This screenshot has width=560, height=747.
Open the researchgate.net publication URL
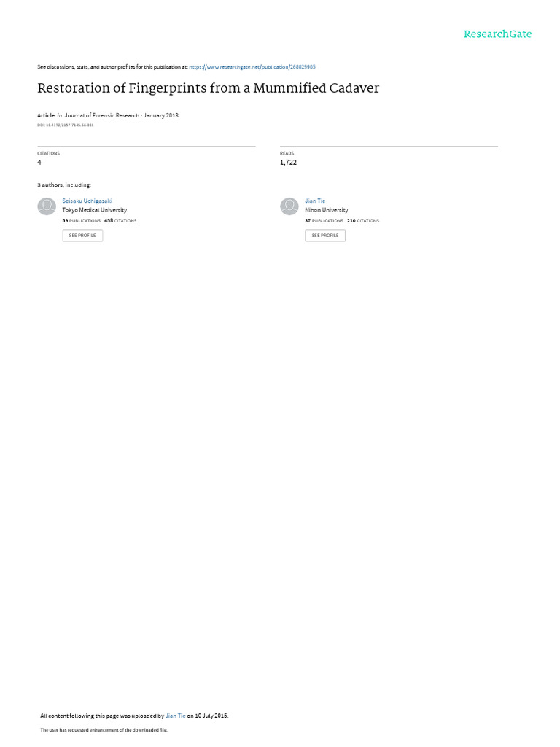252,67
